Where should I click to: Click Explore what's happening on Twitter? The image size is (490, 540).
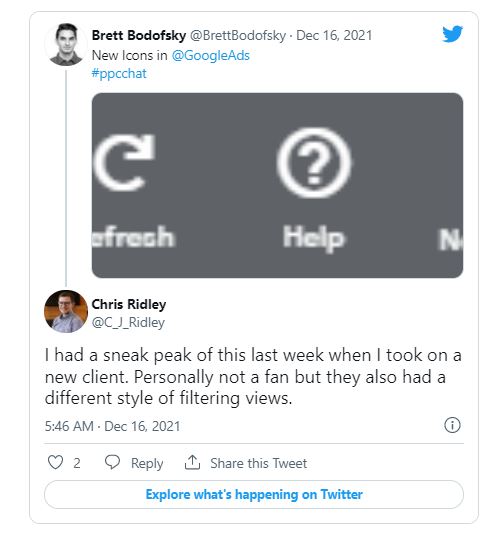click(x=254, y=494)
